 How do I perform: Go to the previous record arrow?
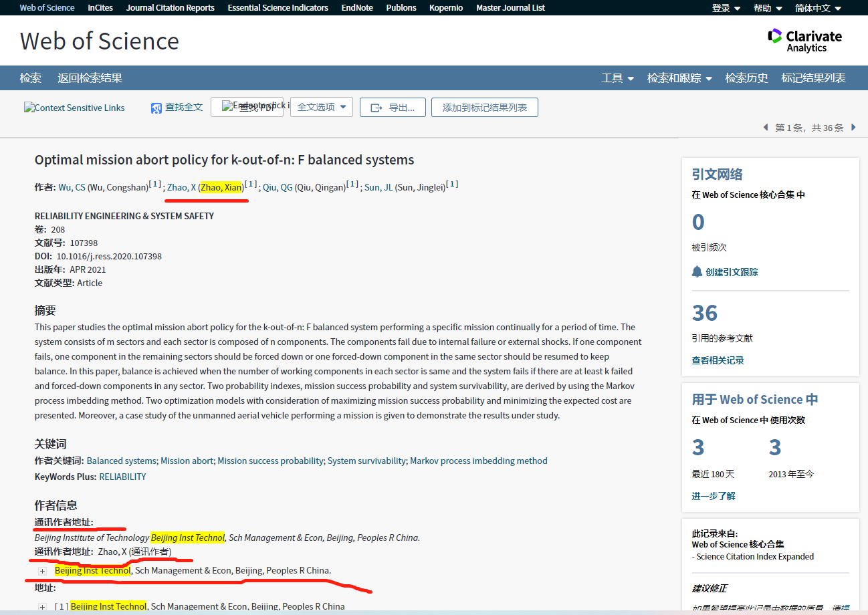pos(766,127)
